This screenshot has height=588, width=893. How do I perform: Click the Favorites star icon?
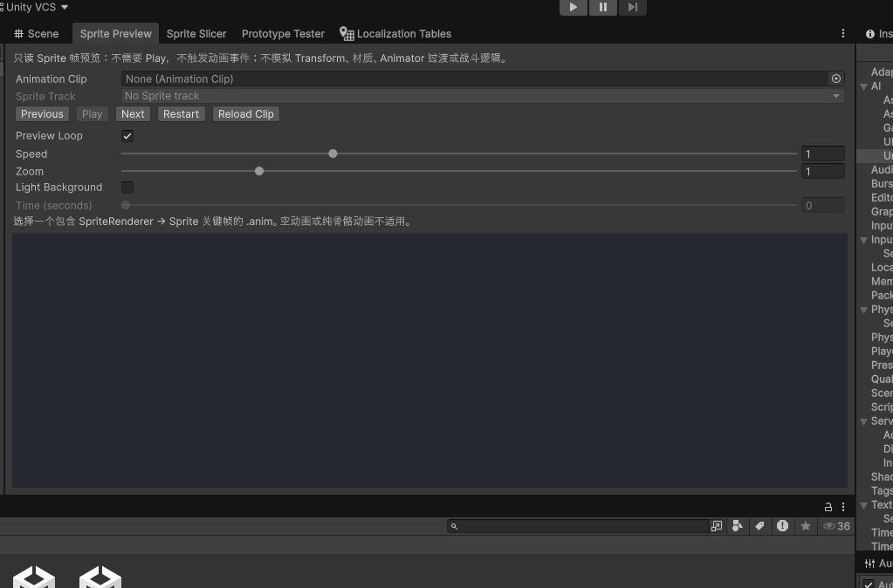tap(806, 526)
